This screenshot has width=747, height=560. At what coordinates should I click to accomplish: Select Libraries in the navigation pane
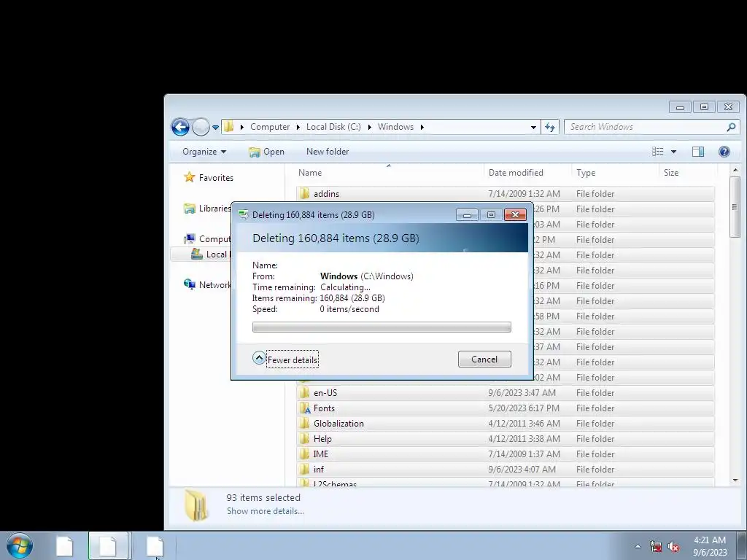[207, 209]
